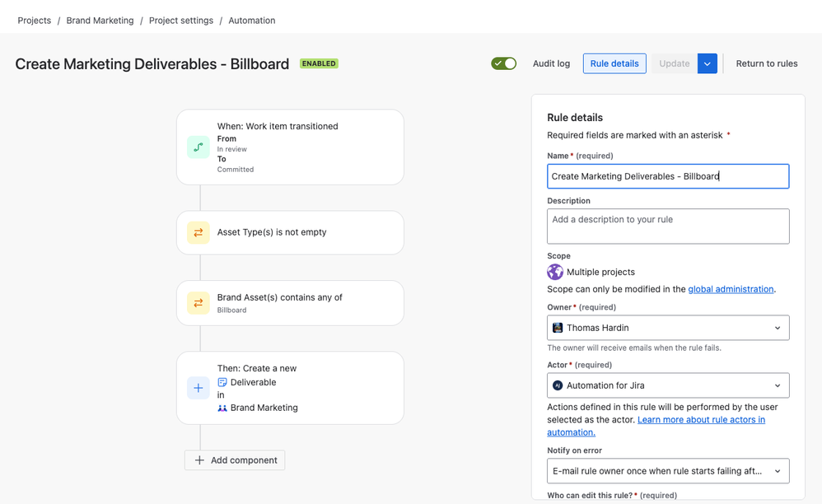Open the Notify on error dropdown
822x504 pixels.
(x=668, y=471)
